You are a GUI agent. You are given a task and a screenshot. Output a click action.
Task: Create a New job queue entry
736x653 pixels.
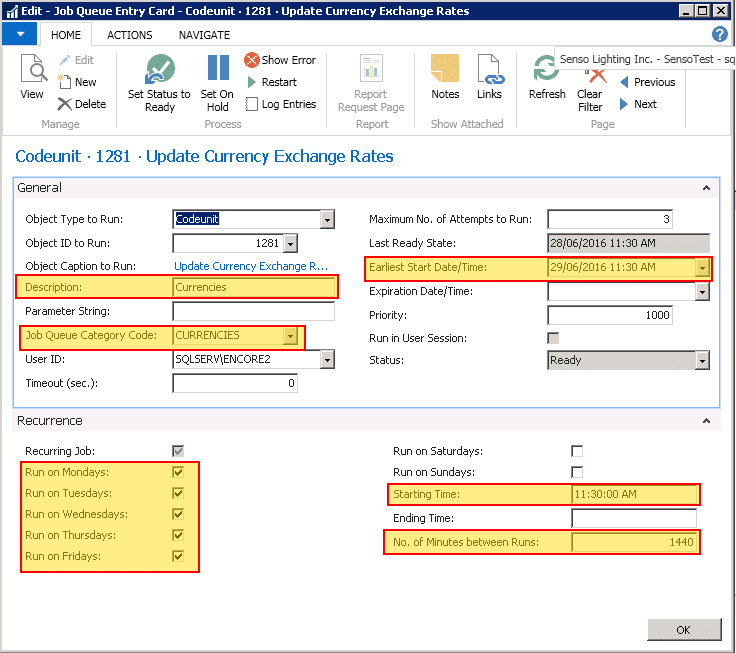coord(77,82)
